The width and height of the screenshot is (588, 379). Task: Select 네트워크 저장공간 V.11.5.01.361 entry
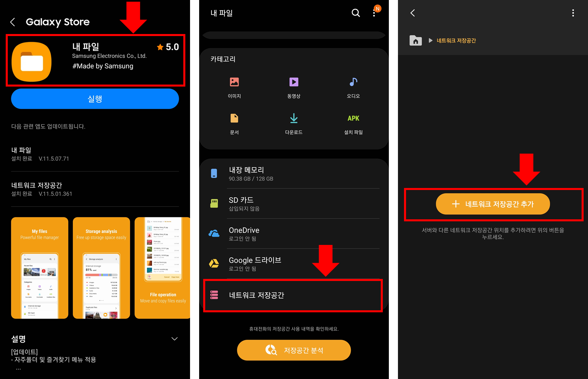coord(95,189)
